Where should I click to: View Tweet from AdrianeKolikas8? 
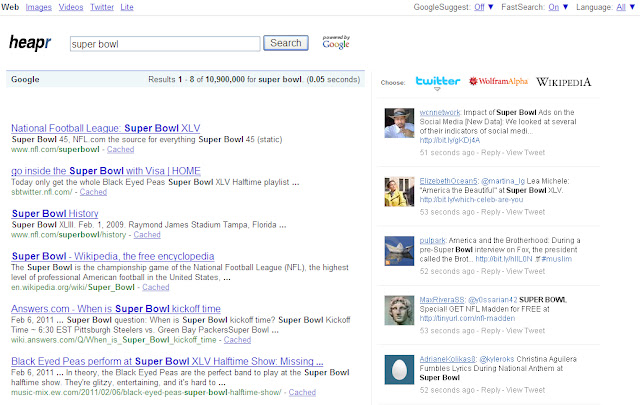(525, 390)
